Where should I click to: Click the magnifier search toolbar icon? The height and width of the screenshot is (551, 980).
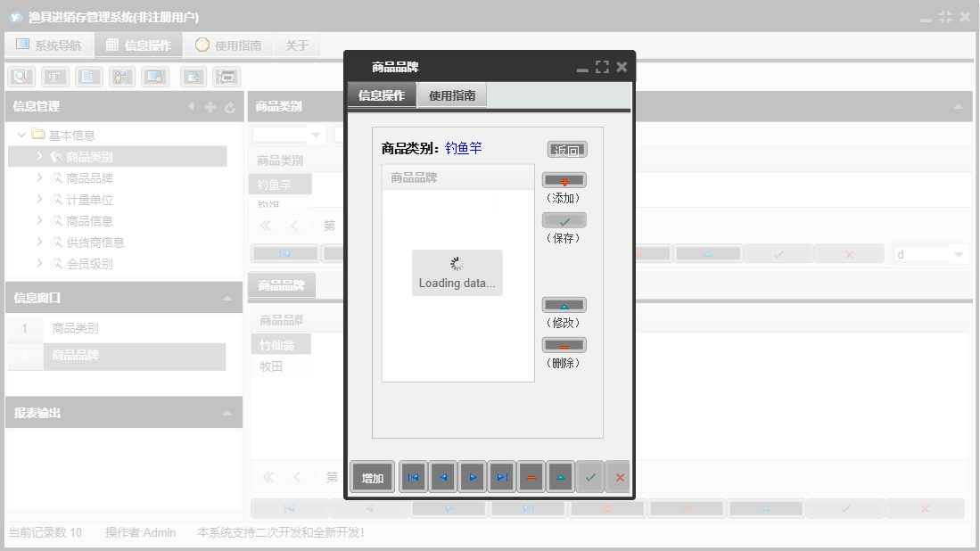pos(21,77)
